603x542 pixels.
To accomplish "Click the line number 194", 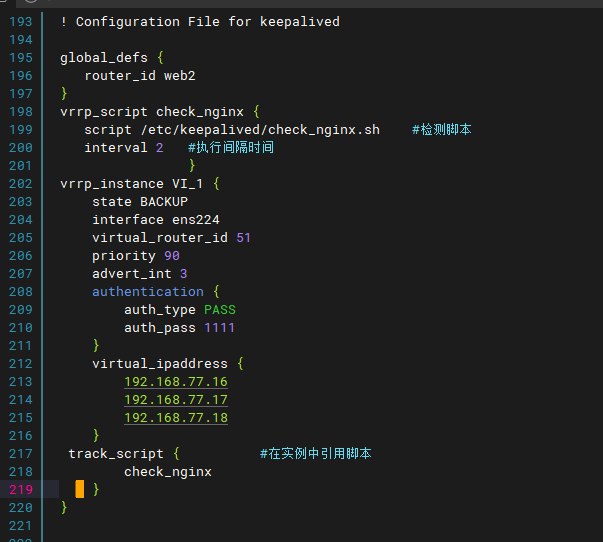I will pyautogui.click(x=20, y=40).
